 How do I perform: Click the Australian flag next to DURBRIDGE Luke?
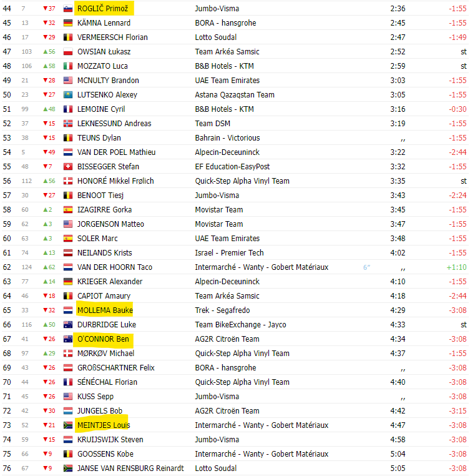68,325
